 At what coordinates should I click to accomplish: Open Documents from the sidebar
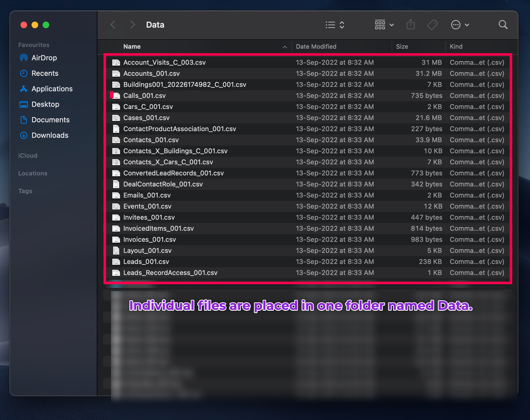50,120
